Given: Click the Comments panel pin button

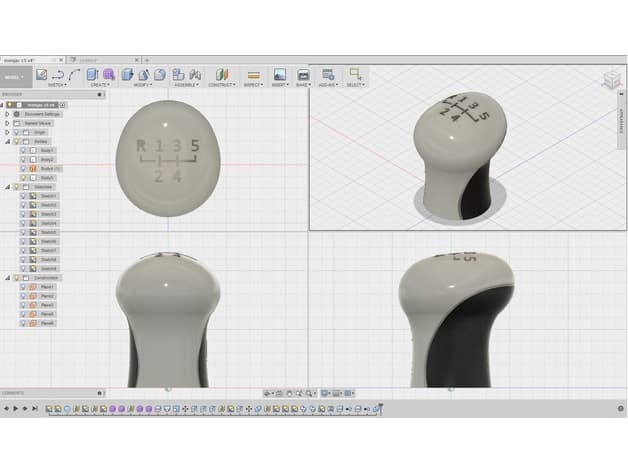Looking at the screenshot, I should pos(100,393).
